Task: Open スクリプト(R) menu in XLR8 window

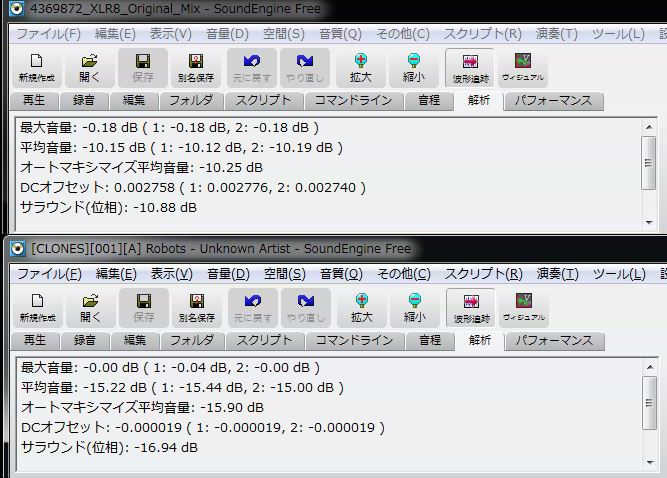Action: tap(482, 34)
